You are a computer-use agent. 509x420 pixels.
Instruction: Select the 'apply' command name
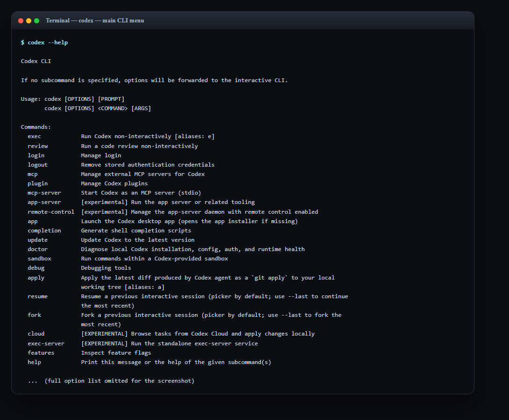point(36,278)
